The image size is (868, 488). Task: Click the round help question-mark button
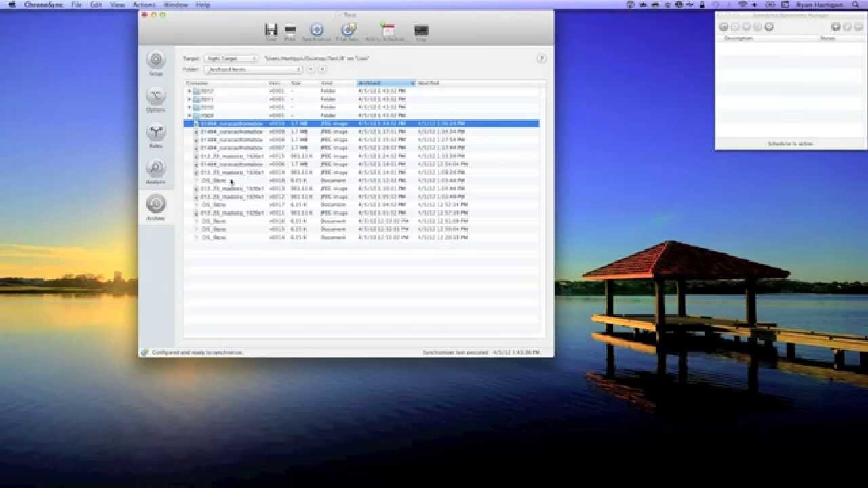541,59
